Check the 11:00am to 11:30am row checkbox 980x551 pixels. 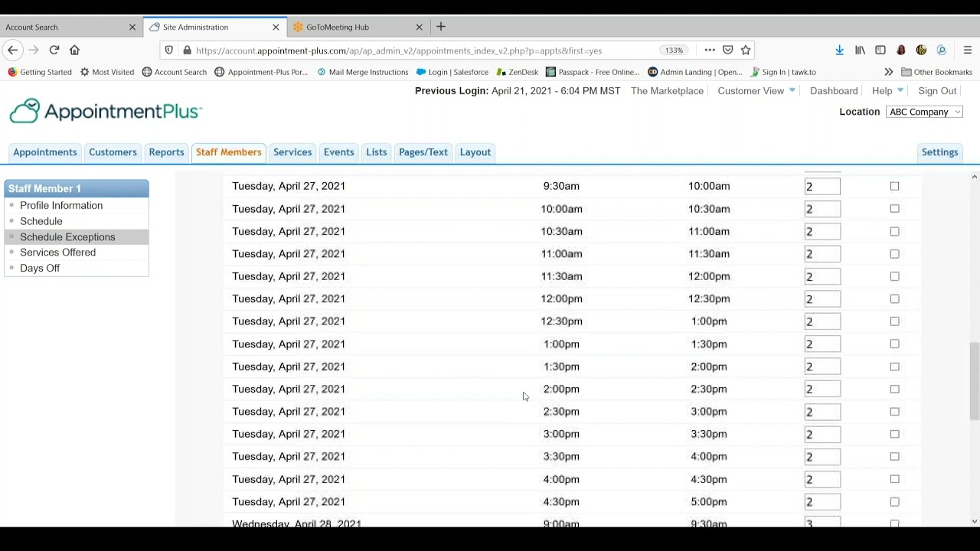click(894, 253)
